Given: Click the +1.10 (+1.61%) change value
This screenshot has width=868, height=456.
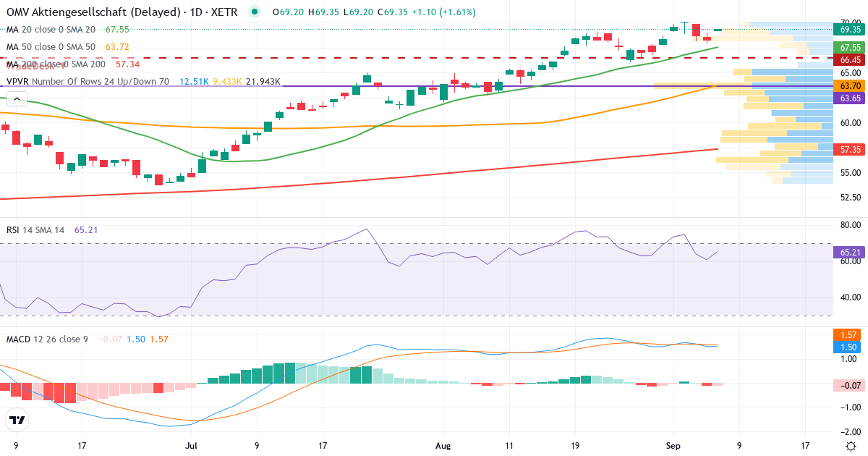Looking at the screenshot, I should (445, 12).
